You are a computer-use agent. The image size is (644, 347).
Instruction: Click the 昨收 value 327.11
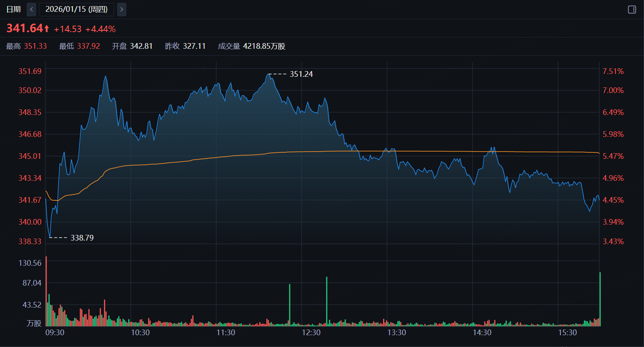click(x=194, y=46)
